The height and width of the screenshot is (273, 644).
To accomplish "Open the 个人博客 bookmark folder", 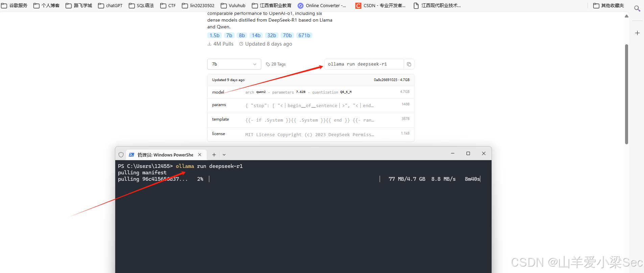I will [x=47, y=5].
